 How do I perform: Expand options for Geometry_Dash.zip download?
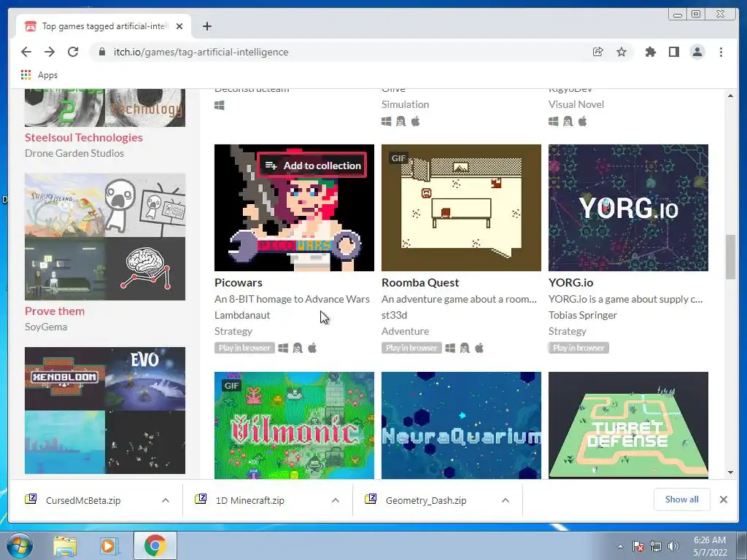pos(506,500)
